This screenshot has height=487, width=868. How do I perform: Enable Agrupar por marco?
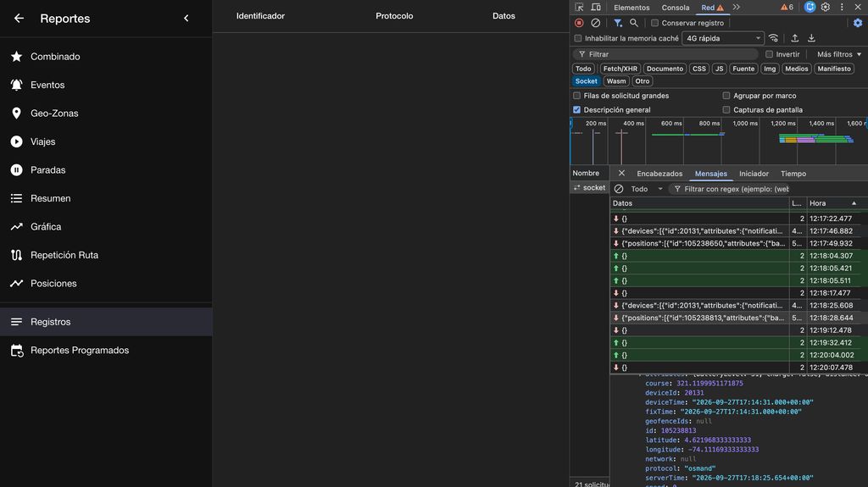726,96
